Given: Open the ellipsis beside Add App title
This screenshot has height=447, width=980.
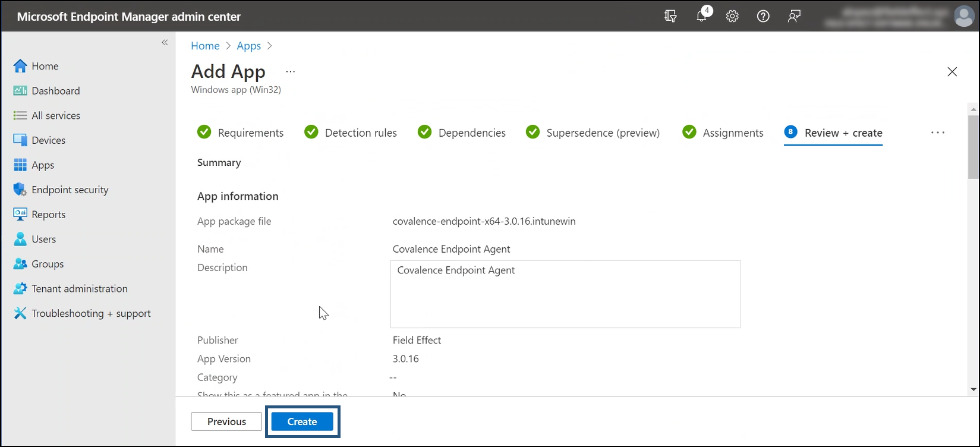Looking at the screenshot, I should [x=290, y=72].
